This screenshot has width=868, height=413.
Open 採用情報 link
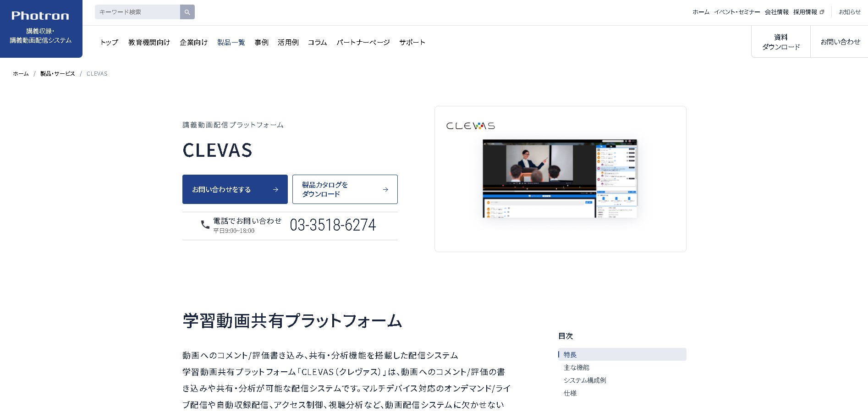[805, 12]
